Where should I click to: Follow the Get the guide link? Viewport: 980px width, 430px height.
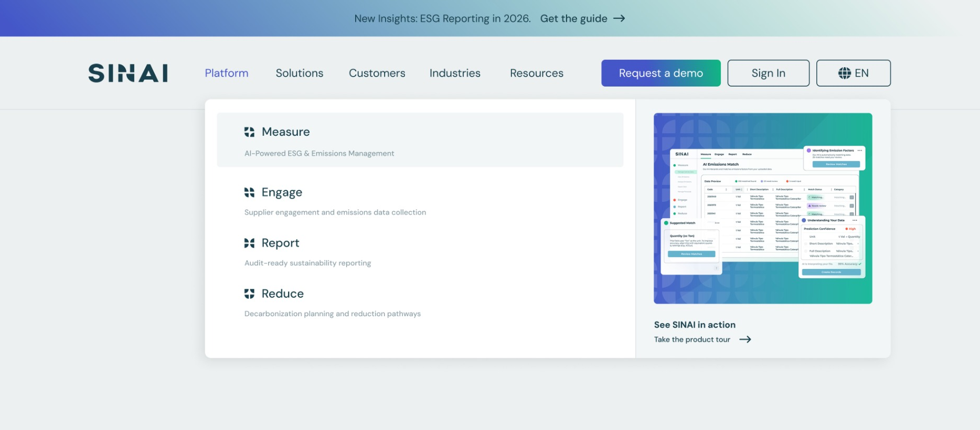click(x=574, y=18)
